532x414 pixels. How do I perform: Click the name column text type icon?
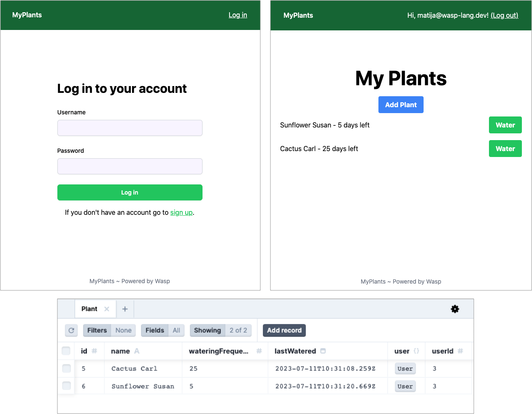pyautogui.click(x=137, y=351)
